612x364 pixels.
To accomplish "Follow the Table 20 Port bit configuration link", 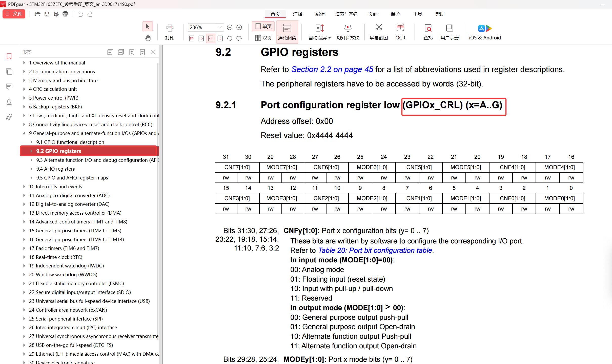I will (x=375, y=250).
